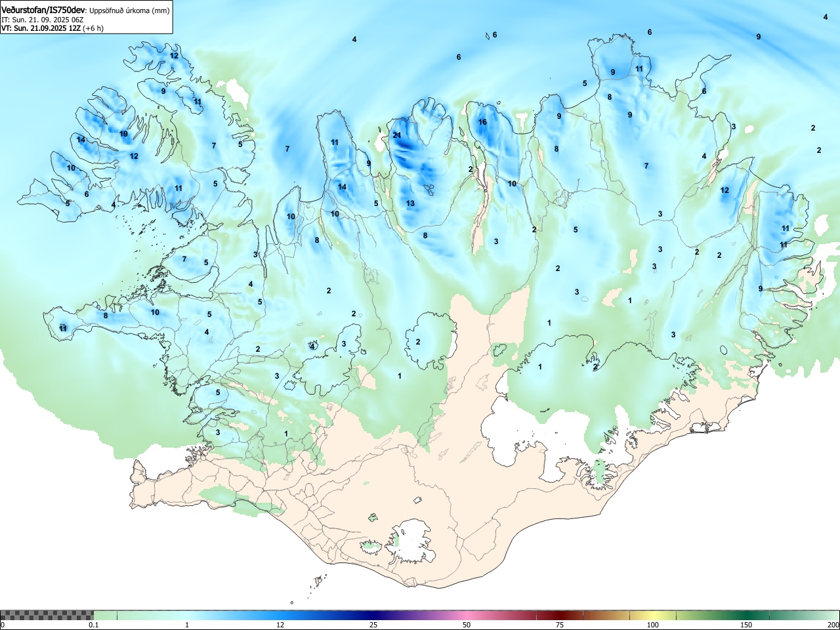The image size is (840, 630).
Task: Click the 200 tick label on color scale
Action: click(833, 625)
